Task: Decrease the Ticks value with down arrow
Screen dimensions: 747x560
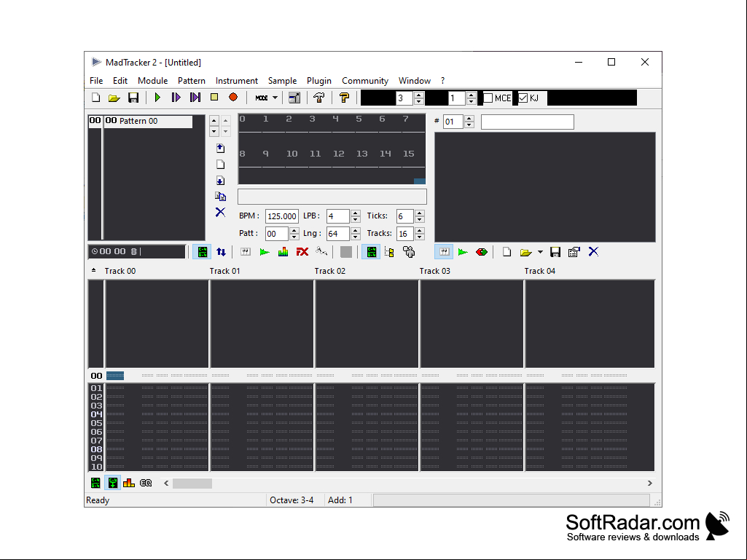Action: [x=419, y=219]
